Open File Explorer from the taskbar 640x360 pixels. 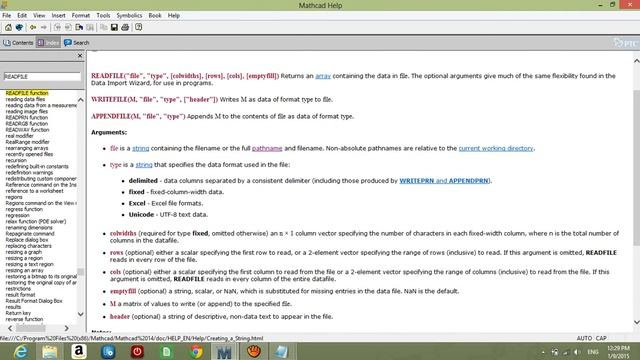(x=50, y=351)
